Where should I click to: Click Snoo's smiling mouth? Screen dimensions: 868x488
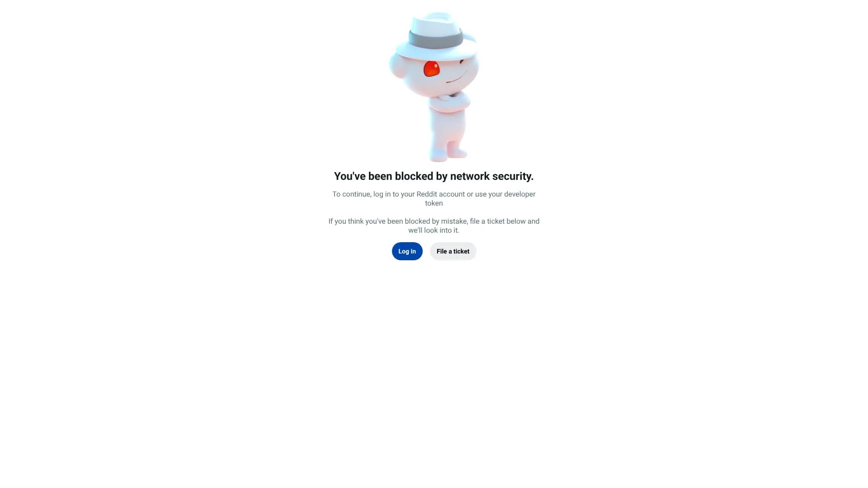pos(457,79)
